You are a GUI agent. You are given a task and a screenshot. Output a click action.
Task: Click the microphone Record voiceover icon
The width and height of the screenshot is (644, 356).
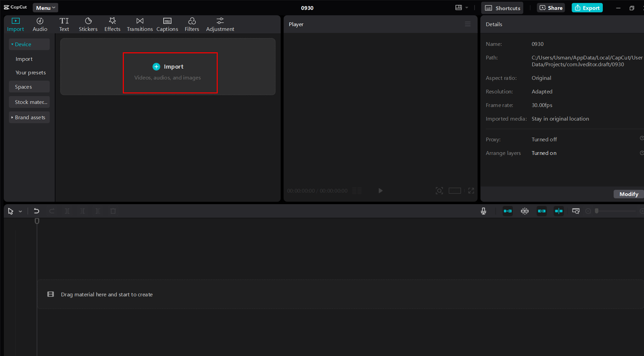click(484, 211)
